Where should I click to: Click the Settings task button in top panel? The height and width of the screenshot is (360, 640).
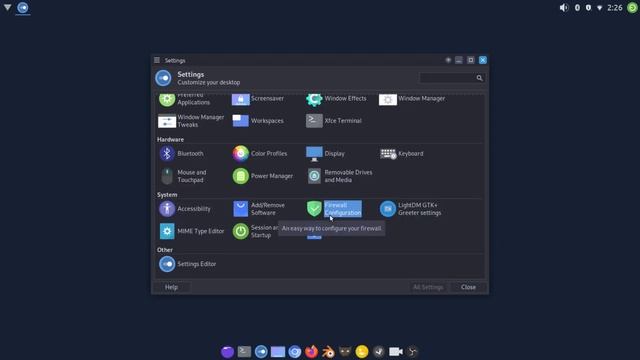(23, 8)
